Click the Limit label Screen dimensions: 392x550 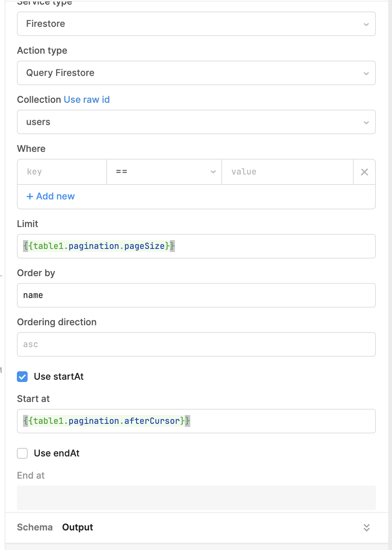coord(28,224)
